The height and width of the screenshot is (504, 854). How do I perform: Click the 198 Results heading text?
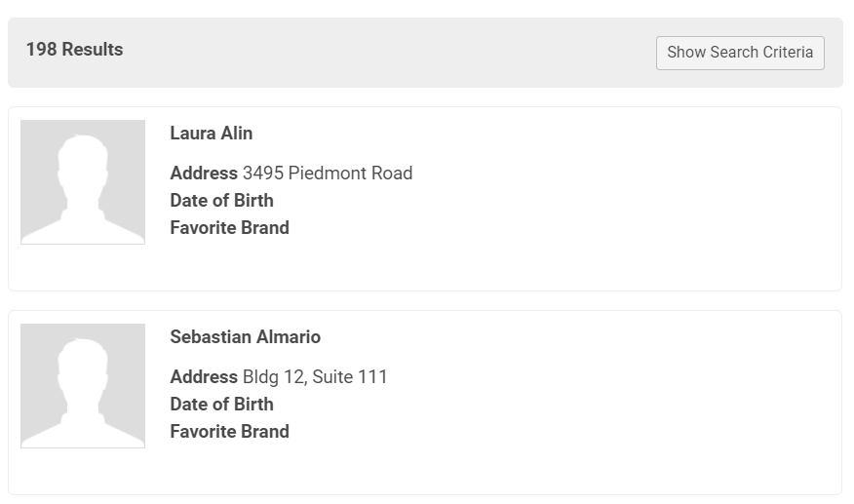tap(74, 50)
